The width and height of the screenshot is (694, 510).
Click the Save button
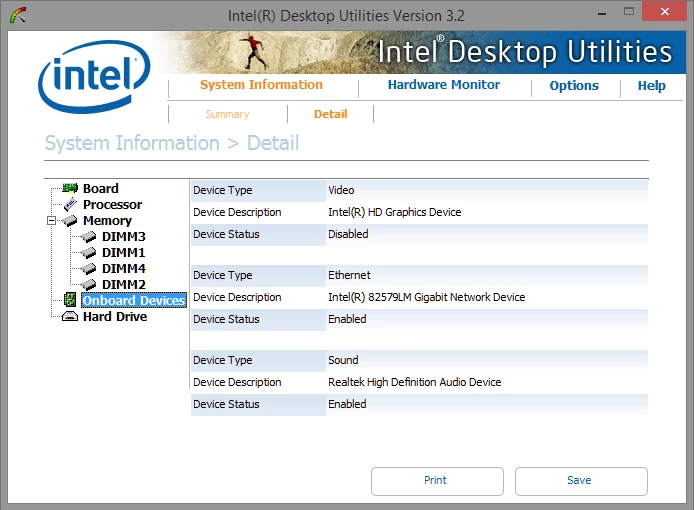point(581,481)
